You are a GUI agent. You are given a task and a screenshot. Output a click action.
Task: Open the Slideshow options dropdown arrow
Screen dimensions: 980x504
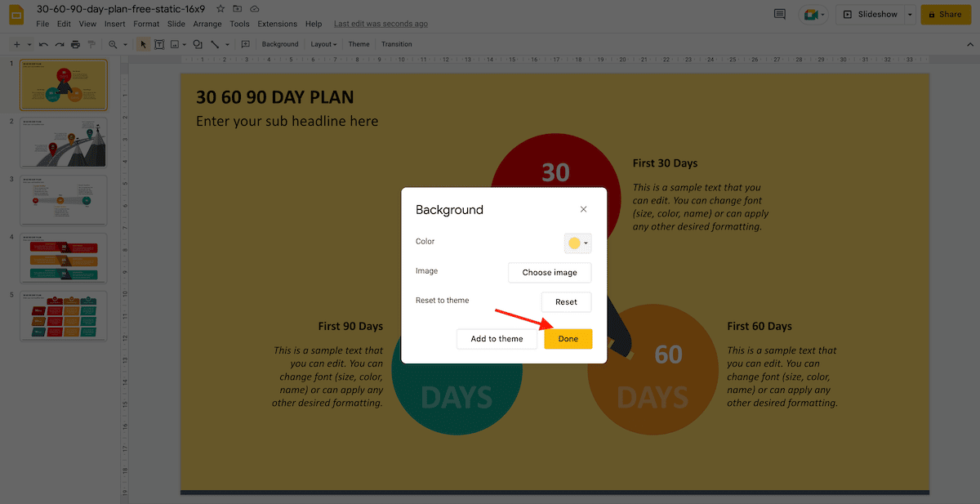click(x=909, y=14)
